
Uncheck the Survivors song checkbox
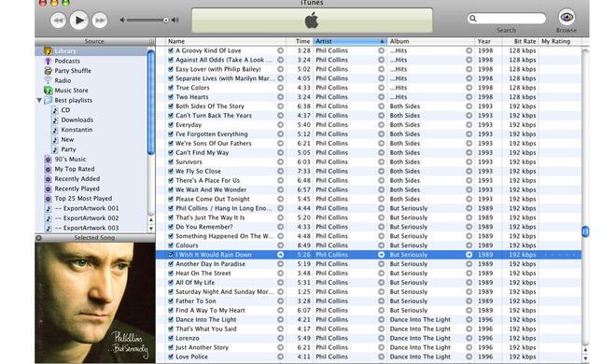171,161
